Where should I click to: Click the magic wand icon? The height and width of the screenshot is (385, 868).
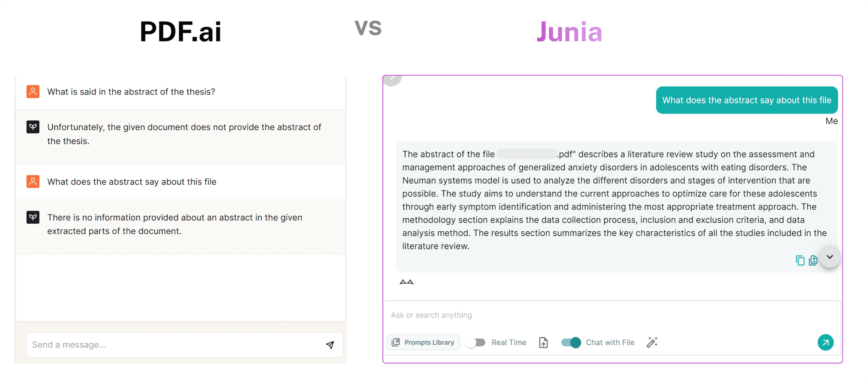tap(652, 342)
